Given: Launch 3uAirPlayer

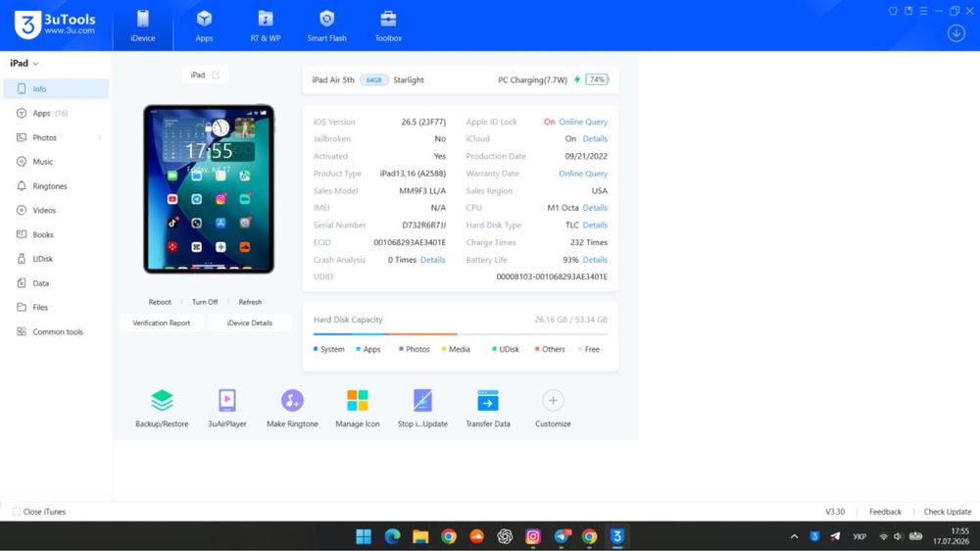Looking at the screenshot, I should click(x=227, y=409).
